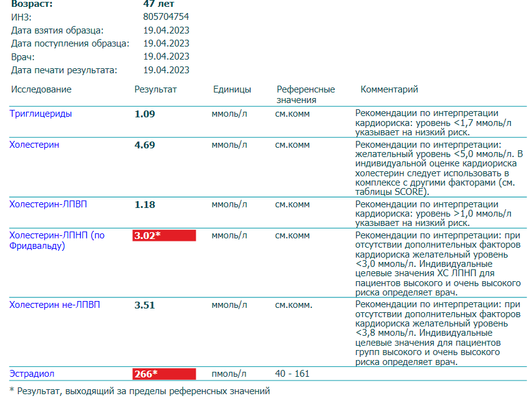Click the Результат column header
The image size is (532, 401).
tap(155, 89)
